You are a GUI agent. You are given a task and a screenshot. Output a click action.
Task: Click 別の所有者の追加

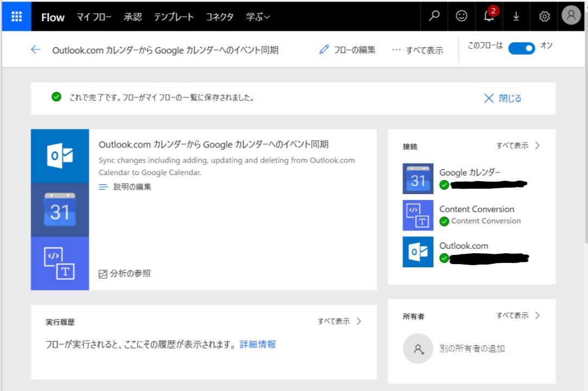pyautogui.click(x=472, y=349)
